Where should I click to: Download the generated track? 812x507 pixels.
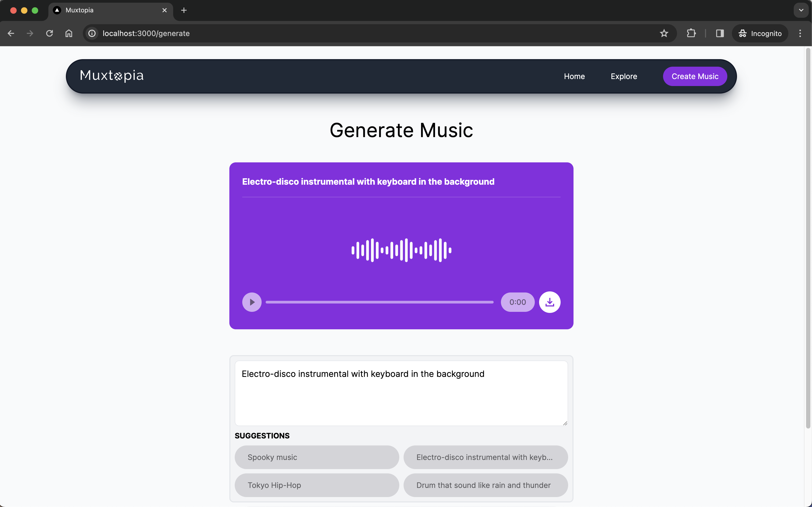(x=549, y=302)
